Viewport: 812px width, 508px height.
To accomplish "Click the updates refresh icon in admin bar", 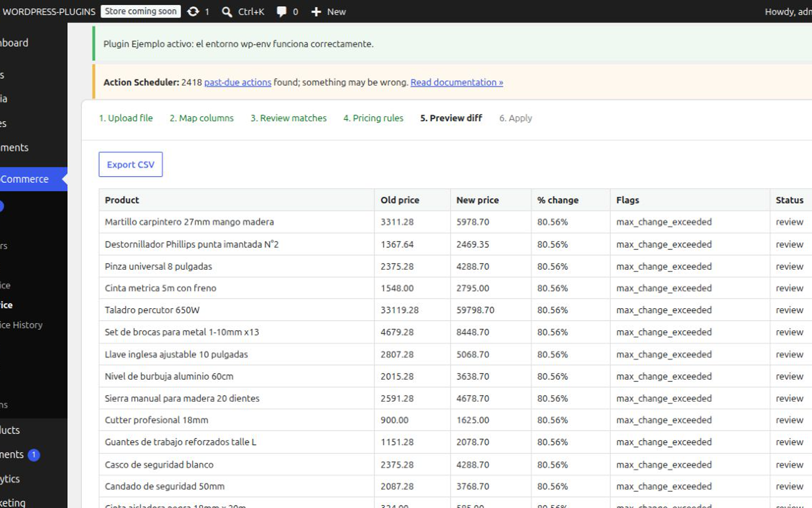I will [x=193, y=11].
